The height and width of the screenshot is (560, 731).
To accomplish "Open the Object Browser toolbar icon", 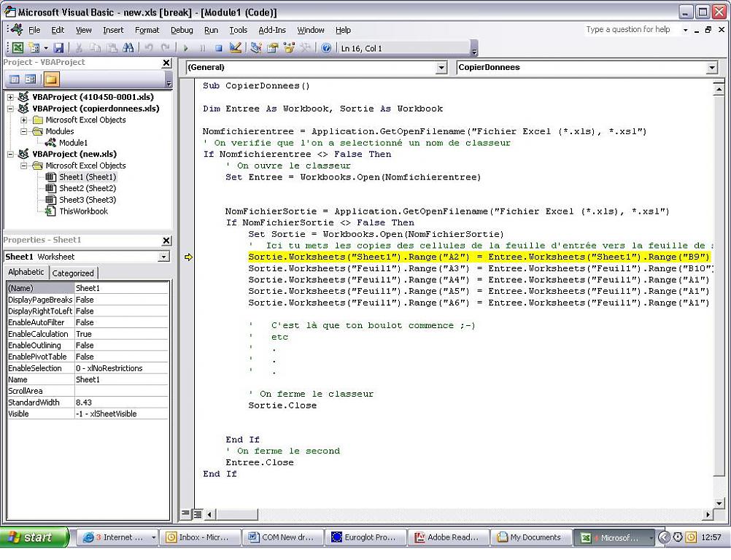I will [x=289, y=48].
